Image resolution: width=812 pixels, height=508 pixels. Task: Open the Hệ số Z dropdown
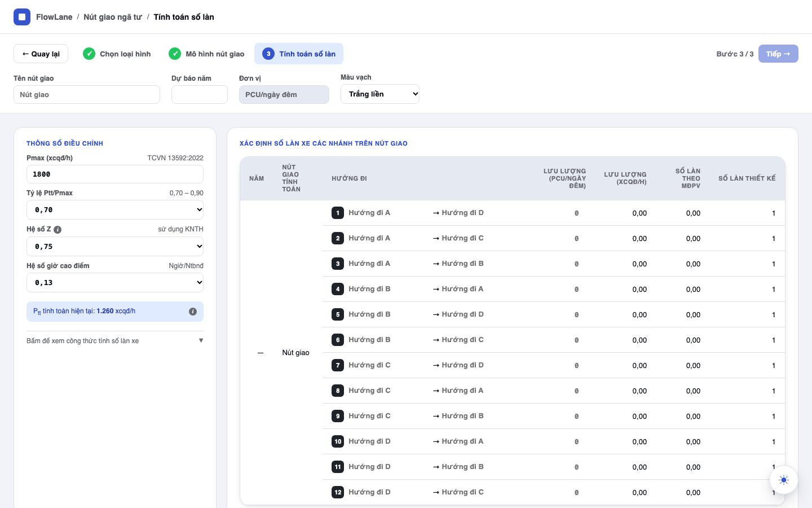click(x=115, y=247)
